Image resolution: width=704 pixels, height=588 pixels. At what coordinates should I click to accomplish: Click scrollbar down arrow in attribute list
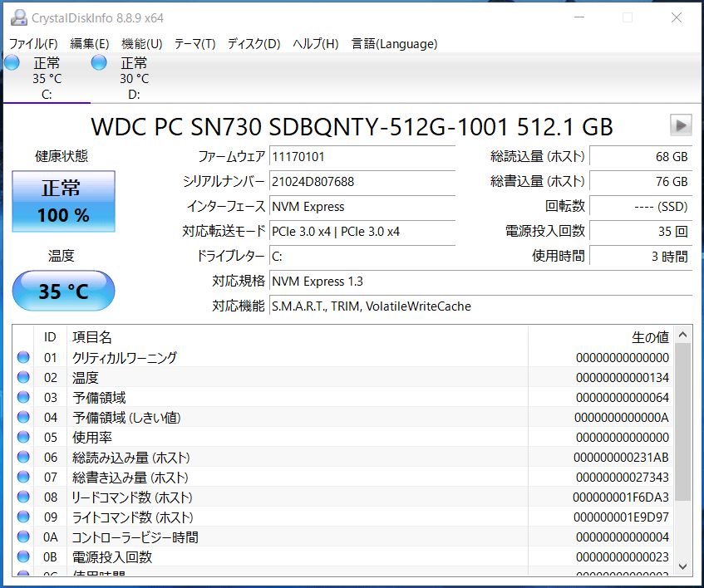point(683,566)
